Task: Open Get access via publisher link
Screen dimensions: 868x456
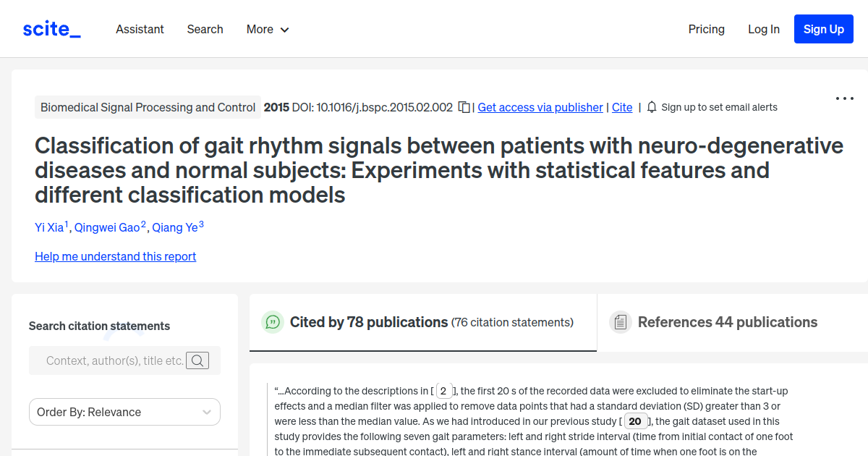Action: click(540, 106)
